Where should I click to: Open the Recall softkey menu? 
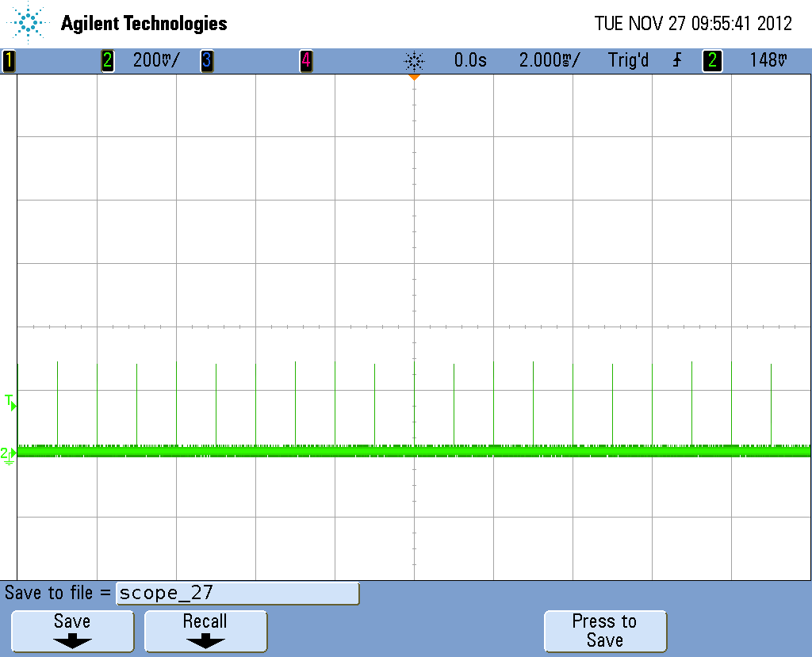[x=205, y=631]
